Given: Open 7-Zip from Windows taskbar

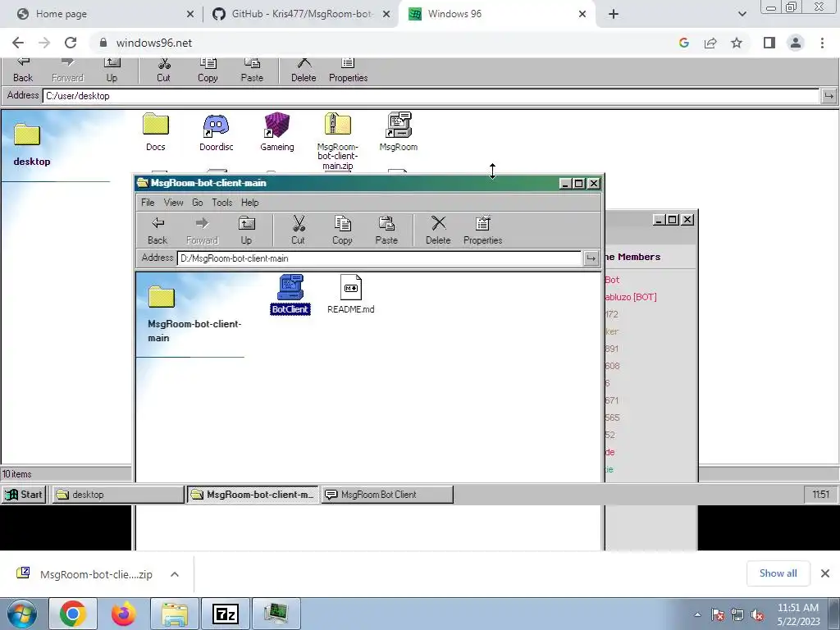Looking at the screenshot, I should coord(225,614).
